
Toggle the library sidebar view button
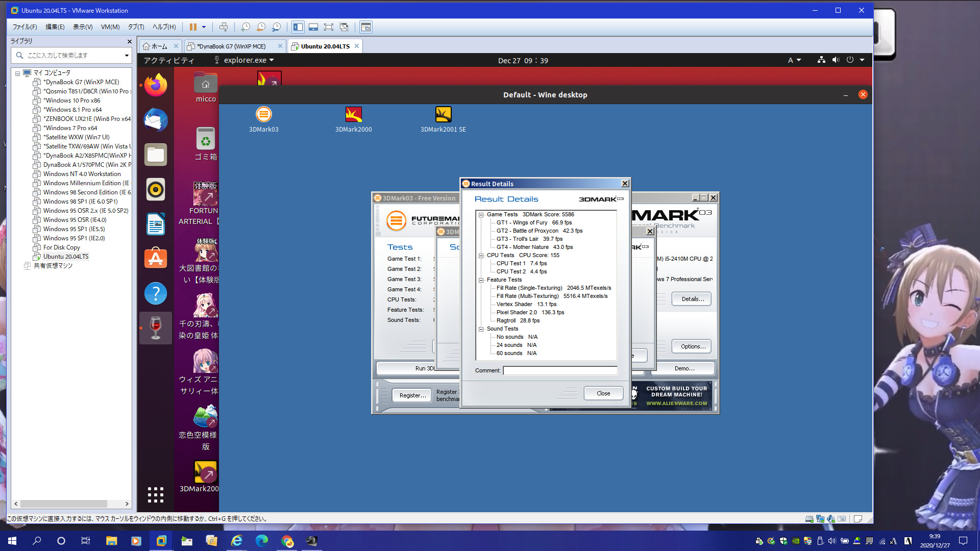pyautogui.click(x=298, y=27)
